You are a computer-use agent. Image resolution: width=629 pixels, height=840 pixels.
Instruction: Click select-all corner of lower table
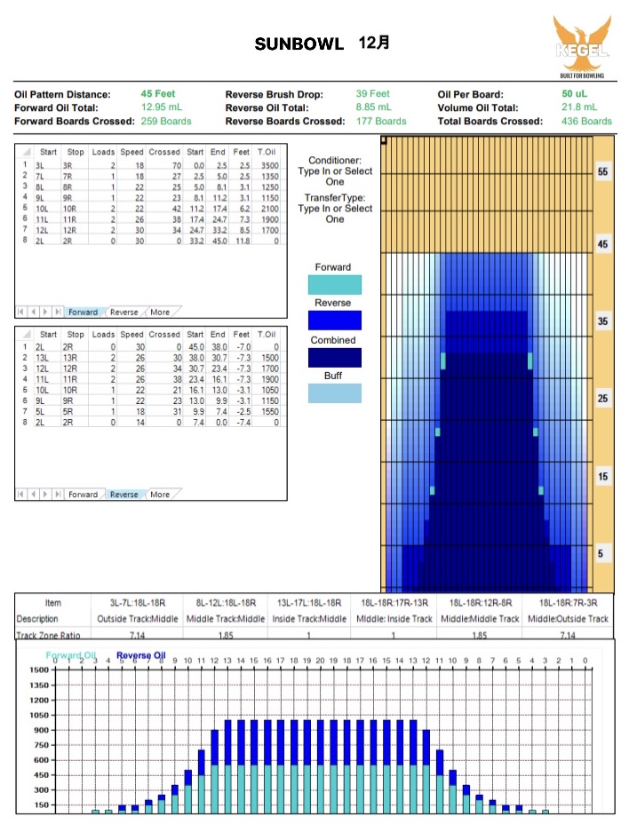pyautogui.click(x=25, y=334)
